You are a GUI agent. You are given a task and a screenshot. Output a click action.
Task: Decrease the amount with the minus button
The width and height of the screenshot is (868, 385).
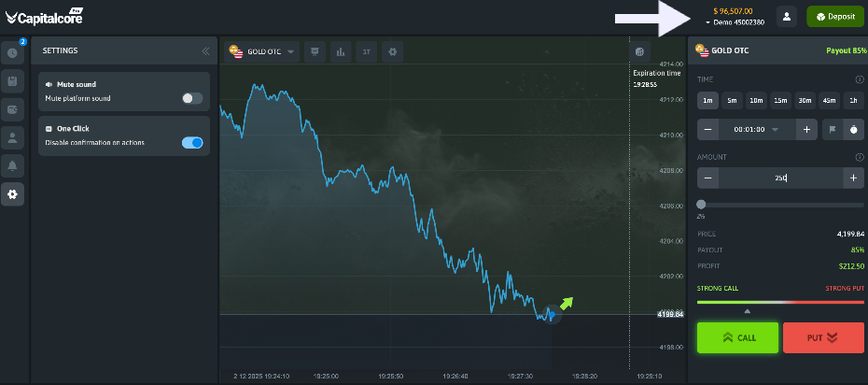click(x=708, y=178)
